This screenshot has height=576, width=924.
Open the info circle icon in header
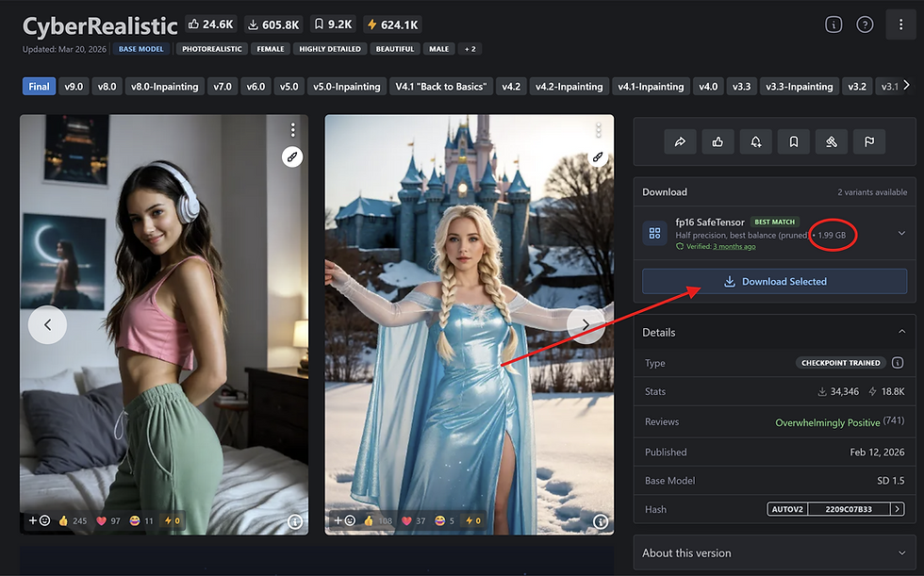833,25
